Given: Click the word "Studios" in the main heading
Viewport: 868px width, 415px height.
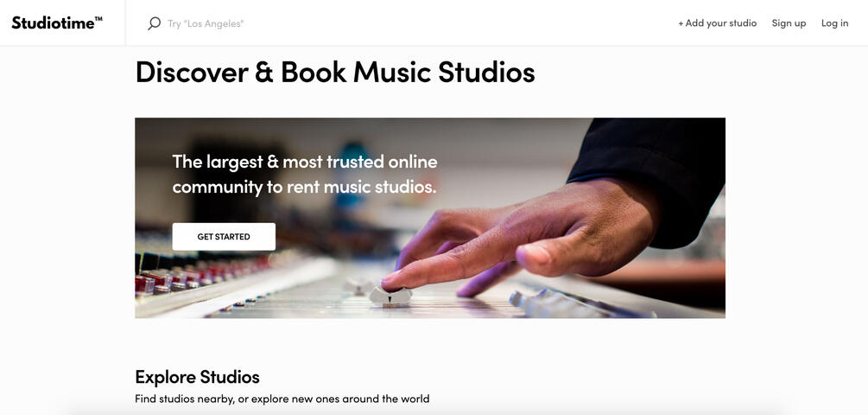Looking at the screenshot, I should coord(486,72).
